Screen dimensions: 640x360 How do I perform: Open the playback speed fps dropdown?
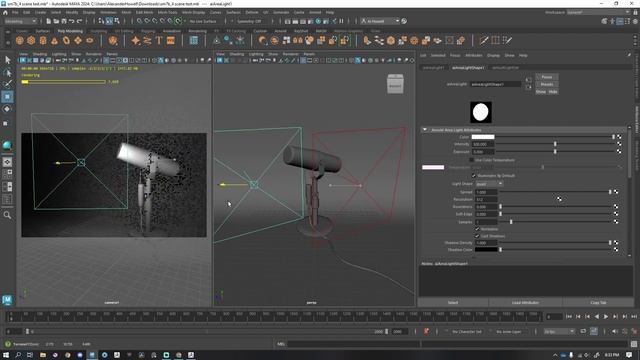559,331
